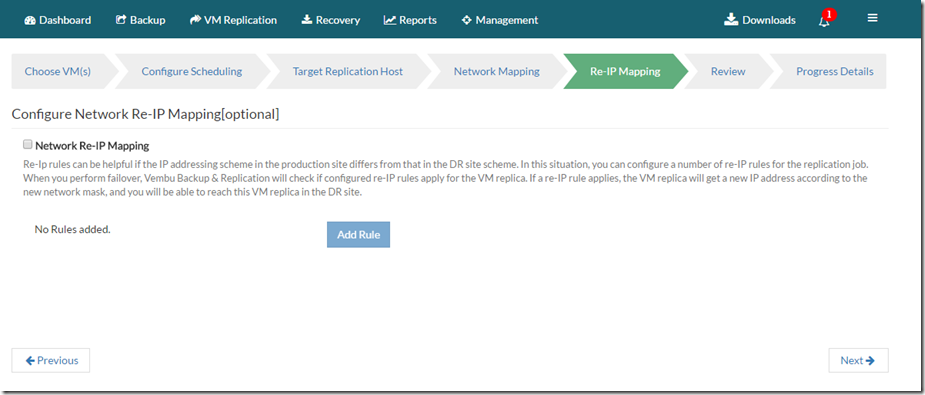Click the Previous button
925x395 pixels.
click(x=51, y=360)
